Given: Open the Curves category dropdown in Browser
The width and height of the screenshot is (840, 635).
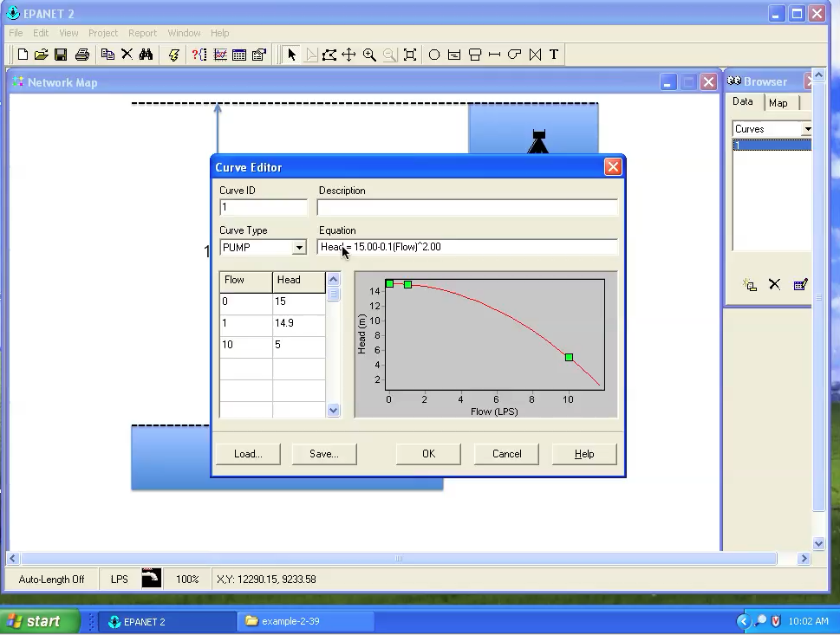Looking at the screenshot, I should [806, 129].
